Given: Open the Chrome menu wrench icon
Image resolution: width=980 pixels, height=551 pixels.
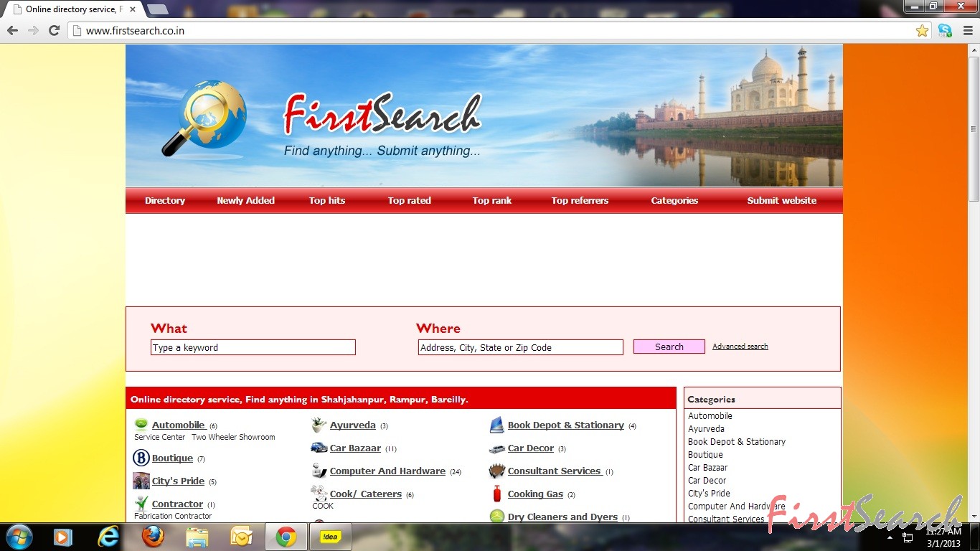Looking at the screenshot, I should pyautogui.click(x=969, y=30).
